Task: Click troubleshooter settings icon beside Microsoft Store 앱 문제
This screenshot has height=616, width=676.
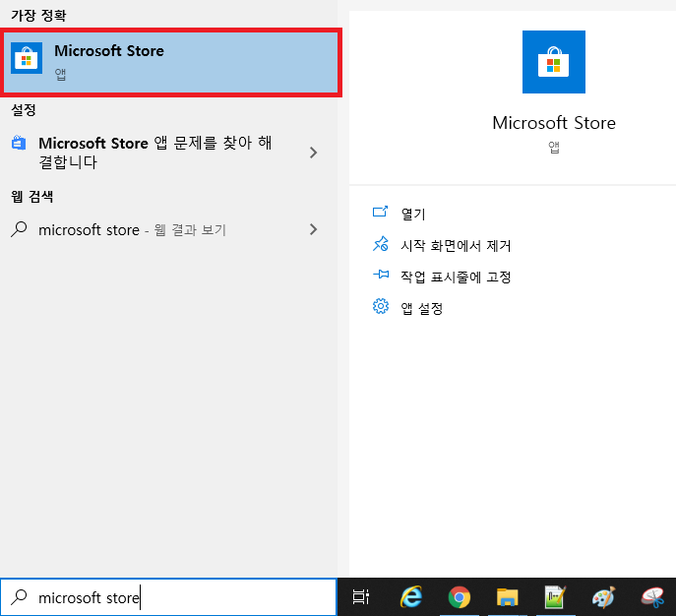Action: (x=19, y=143)
